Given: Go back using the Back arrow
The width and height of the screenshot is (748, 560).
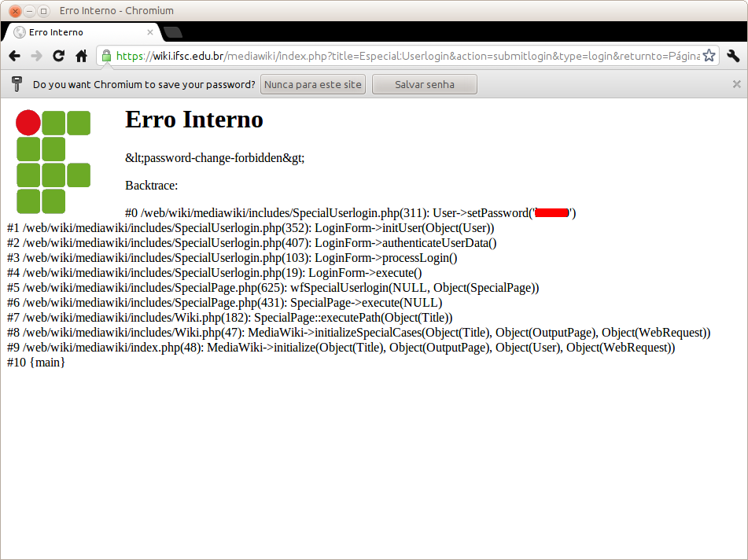Looking at the screenshot, I should [14, 56].
